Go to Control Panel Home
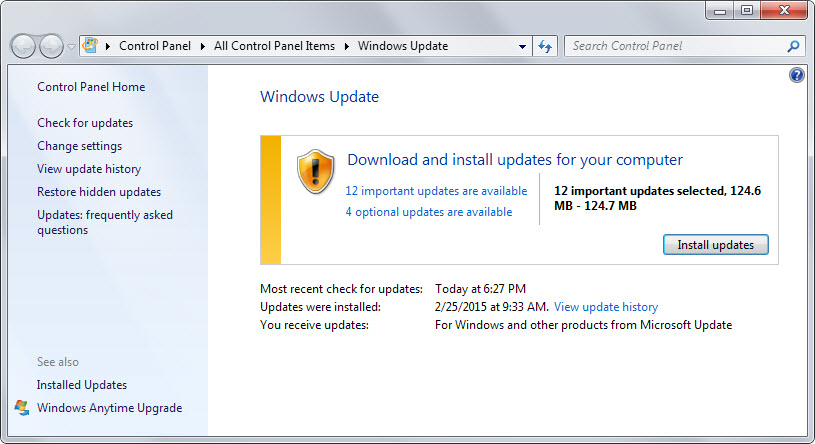 point(91,87)
